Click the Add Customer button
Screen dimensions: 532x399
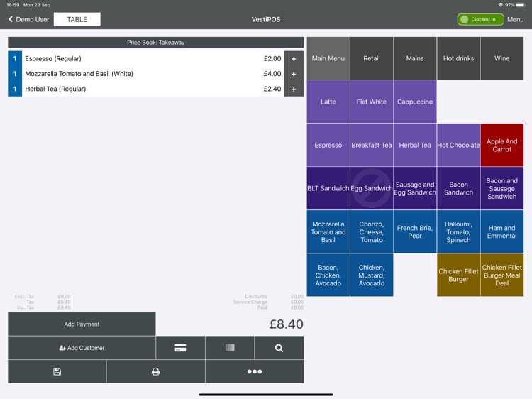[x=82, y=348]
